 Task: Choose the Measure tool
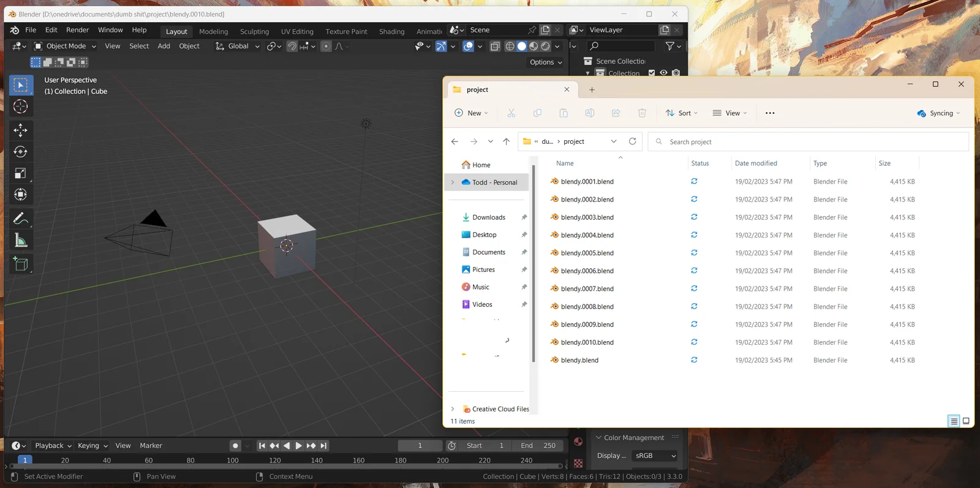click(20, 241)
